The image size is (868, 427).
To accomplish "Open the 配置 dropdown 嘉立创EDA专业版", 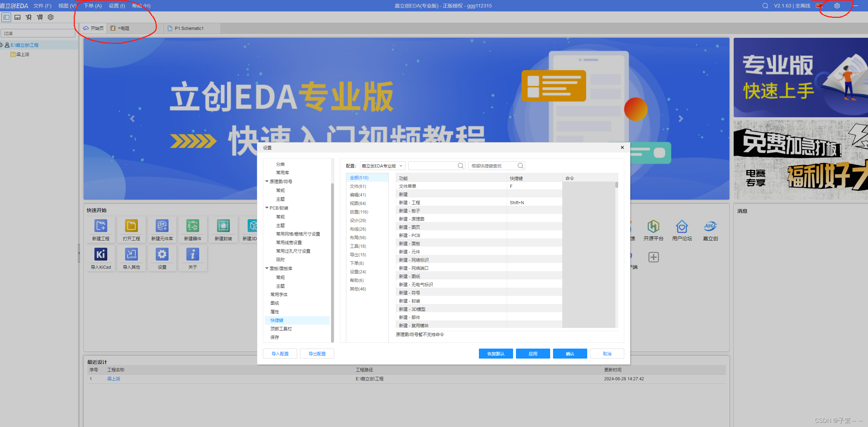I will pyautogui.click(x=382, y=166).
